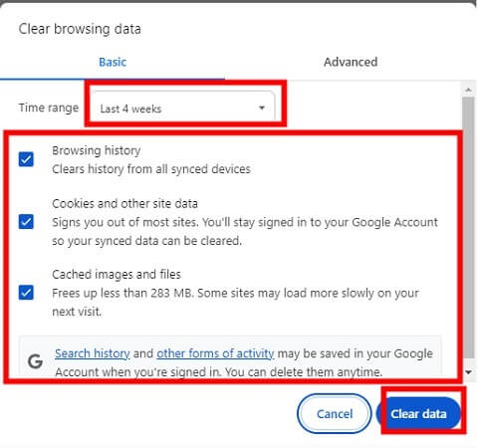Click the 'Signs you out of most sites' description
The height and width of the screenshot is (448, 481).
point(245,231)
